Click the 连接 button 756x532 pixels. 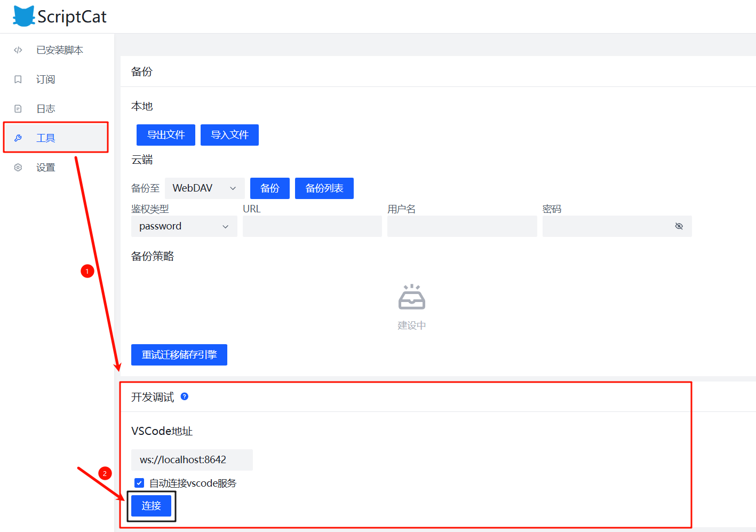151,506
